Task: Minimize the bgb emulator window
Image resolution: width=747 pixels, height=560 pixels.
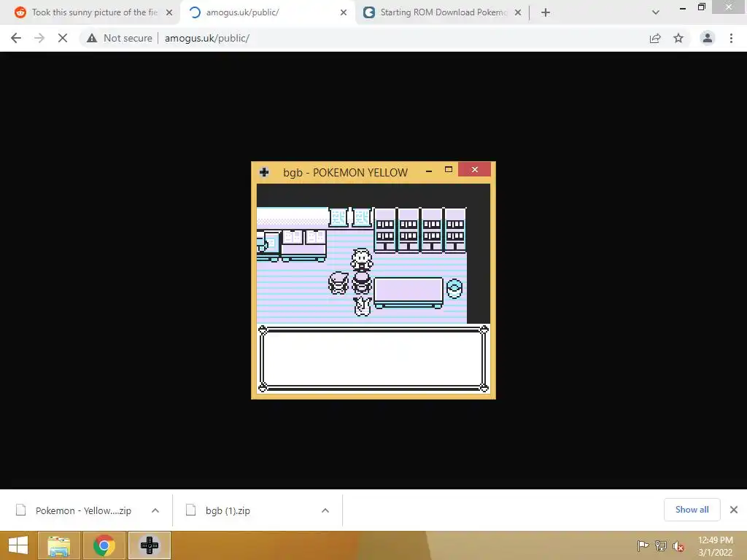Action: click(x=429, y=170)
